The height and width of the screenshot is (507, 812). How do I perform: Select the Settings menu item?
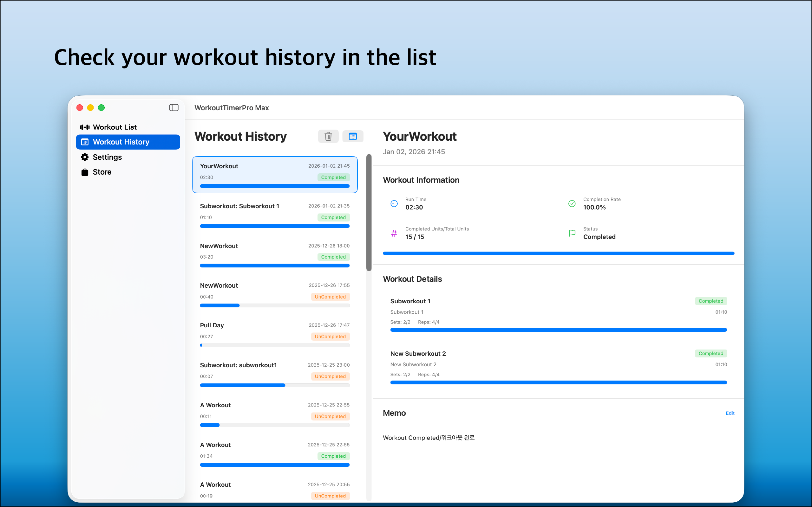click(x=107, y=157)
